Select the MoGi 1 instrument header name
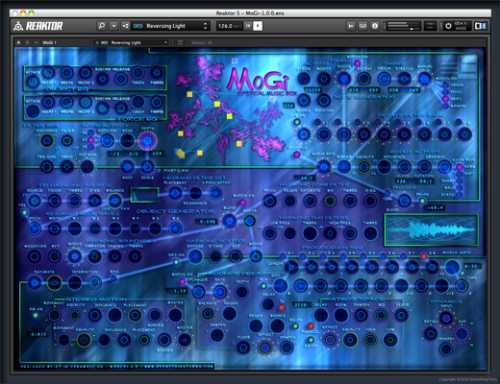This screenshot has width=500, height=384. click(x=49, y=43)
